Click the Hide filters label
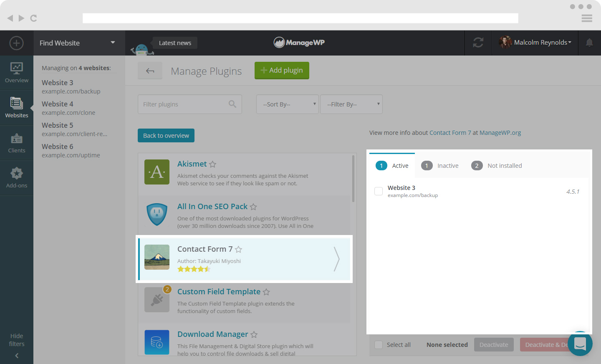Viewport: 601px width, 364px height. pyautogui.click(x=17, y=340)
